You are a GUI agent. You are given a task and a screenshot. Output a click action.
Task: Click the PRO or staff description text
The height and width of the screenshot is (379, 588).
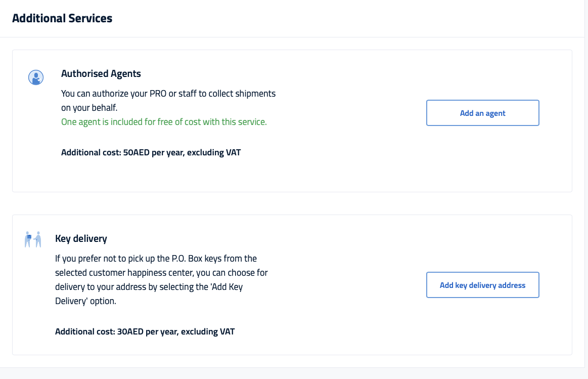[168, 101]
